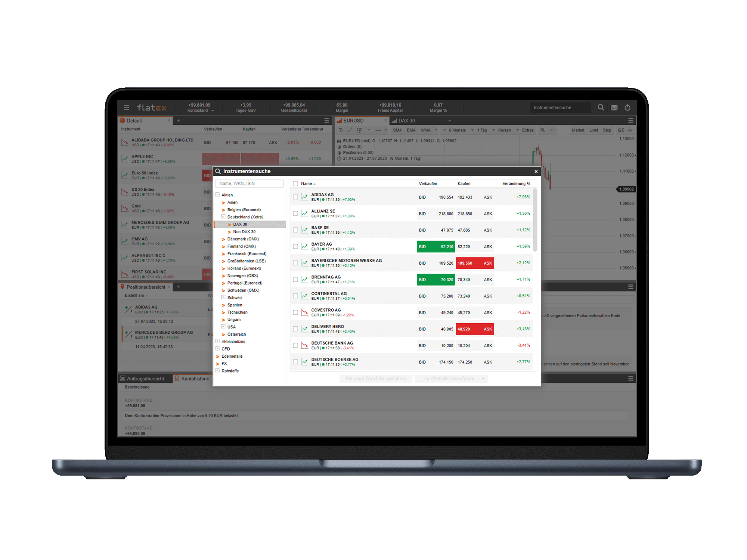Click the Gold downtrend icon in watchlist
The width and height of the screenshot is (747, 560).
[125, 208]
